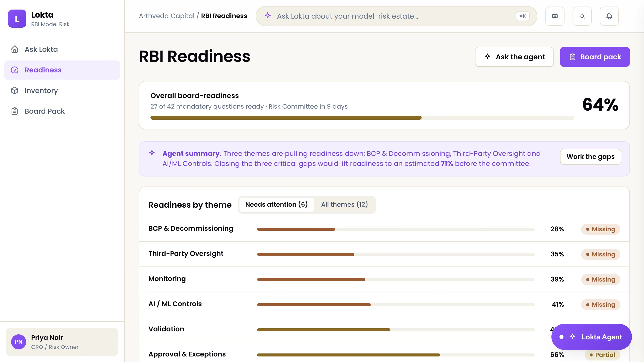
Task: Open the agent bot icon in header
Action: tap(555, 16)
